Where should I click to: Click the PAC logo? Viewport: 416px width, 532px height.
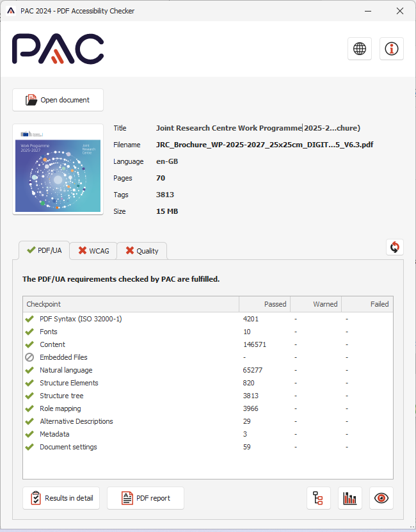click(58, 49)
